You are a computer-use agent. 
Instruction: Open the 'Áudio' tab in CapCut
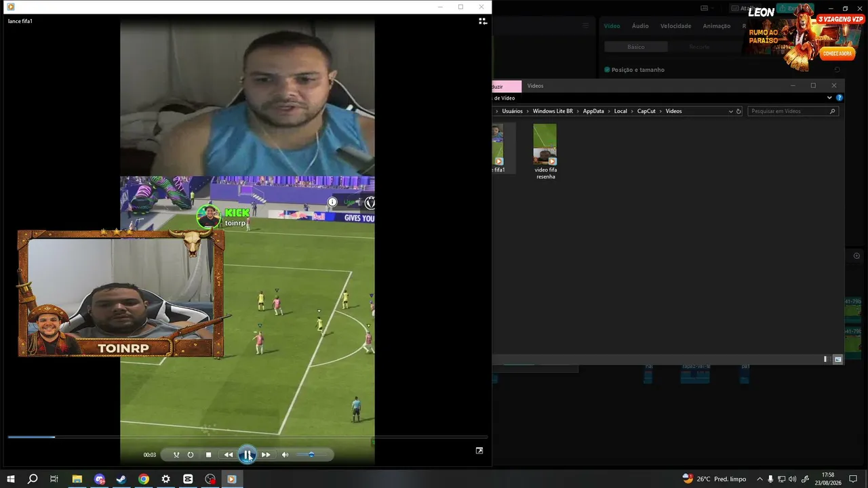pos(640,26)
